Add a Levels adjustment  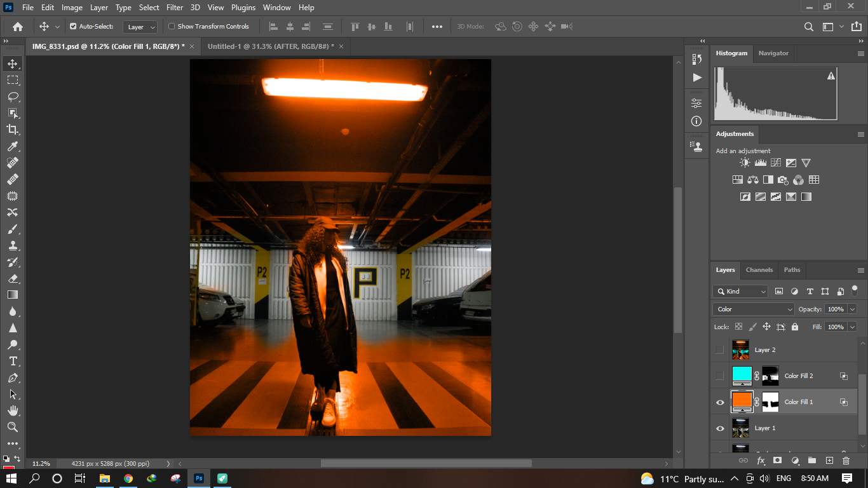[760, 163]
